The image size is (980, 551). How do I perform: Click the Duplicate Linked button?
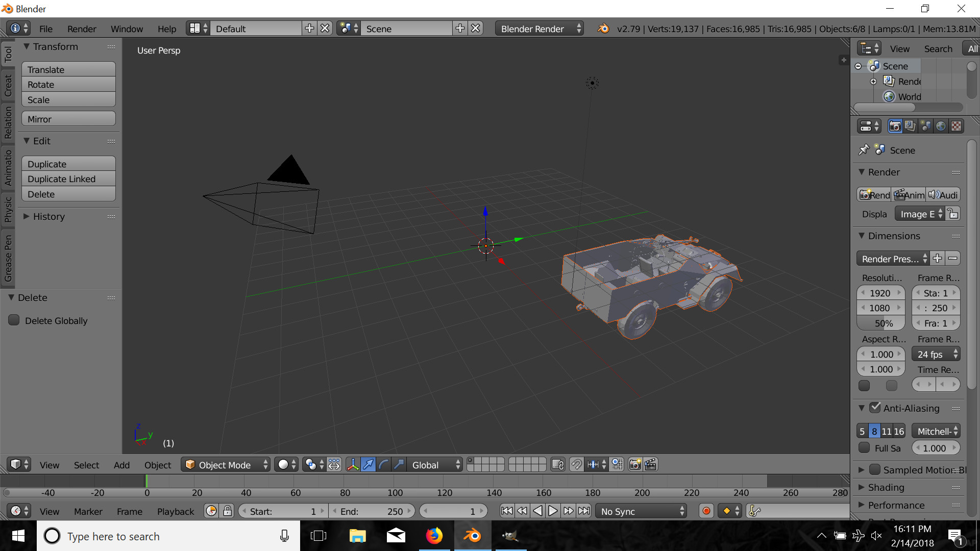(68, 179)
